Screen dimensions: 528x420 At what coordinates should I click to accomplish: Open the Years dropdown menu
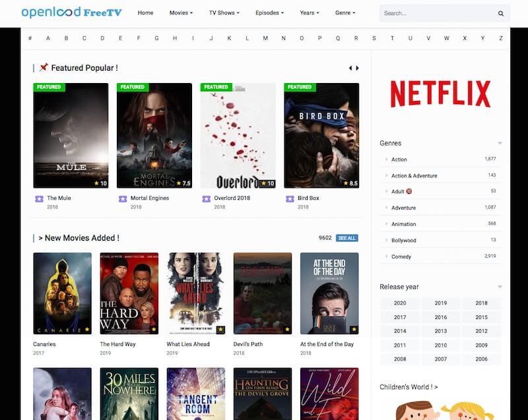pyautogui.click(x=309, y=13)
